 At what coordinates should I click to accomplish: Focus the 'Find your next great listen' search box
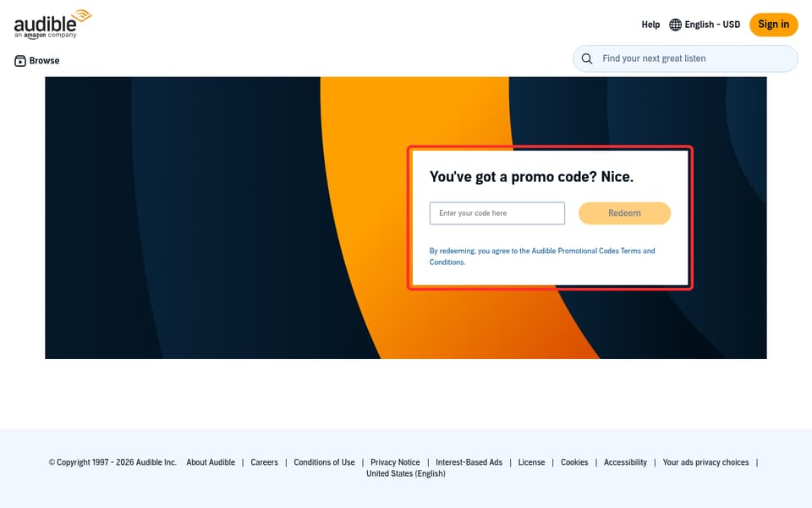685,58
